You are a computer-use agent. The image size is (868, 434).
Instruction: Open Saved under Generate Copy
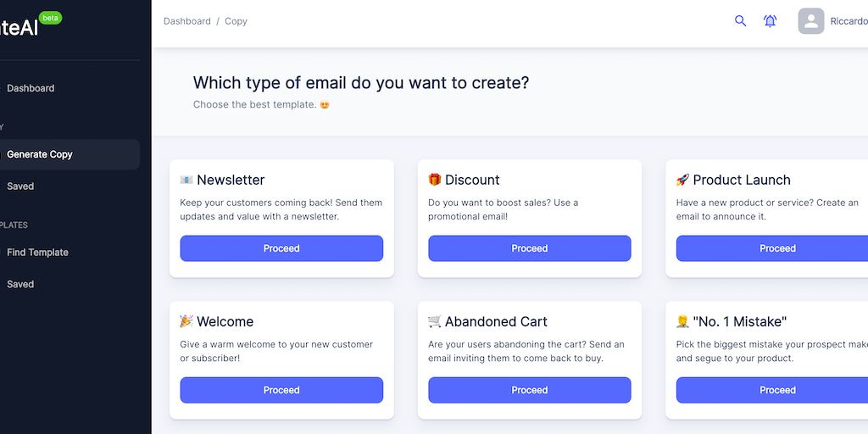(20, 186)
